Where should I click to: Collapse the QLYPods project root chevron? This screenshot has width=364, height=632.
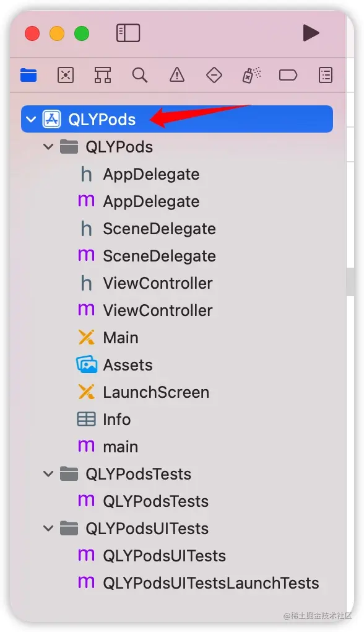[31, 120]
